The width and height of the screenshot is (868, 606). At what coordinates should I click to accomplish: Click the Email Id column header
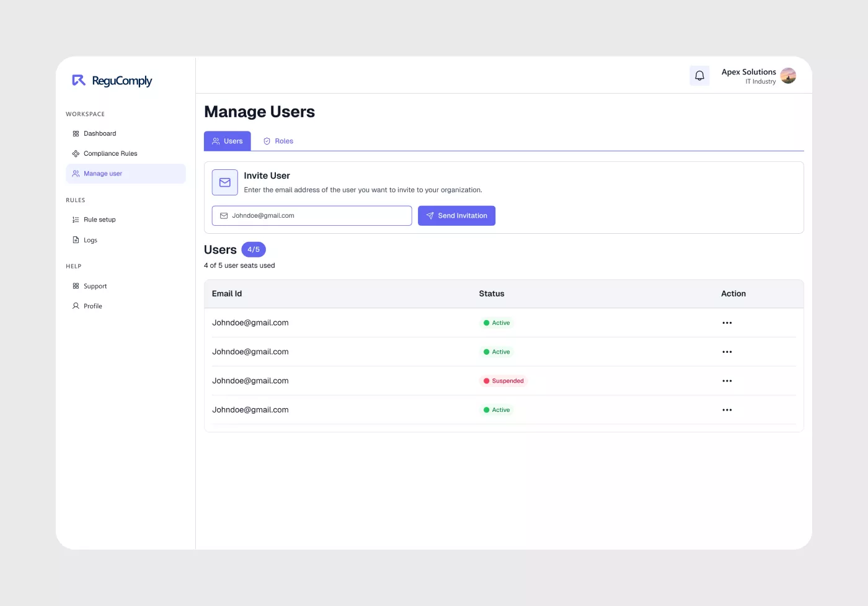227,293
